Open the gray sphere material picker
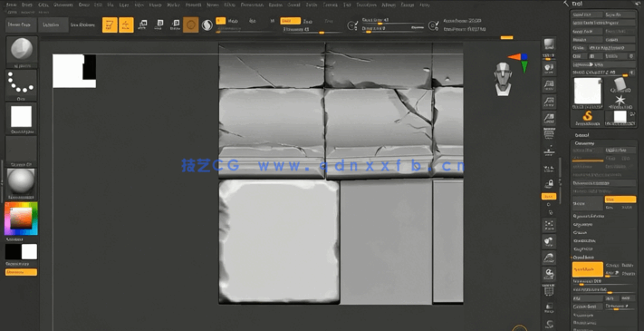Screen dimensions: 644x331 (22, 183)
